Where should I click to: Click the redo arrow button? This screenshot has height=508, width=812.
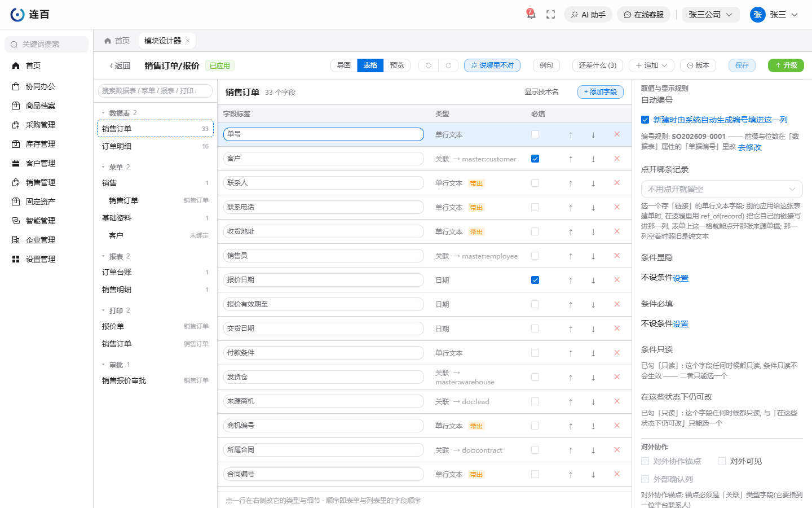(x=448, y=65)
